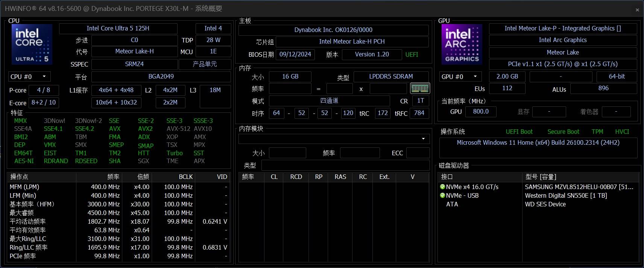644x268 pixels.
Task: Open the CPU #0 selector dropdown
Action: (29, 77)
